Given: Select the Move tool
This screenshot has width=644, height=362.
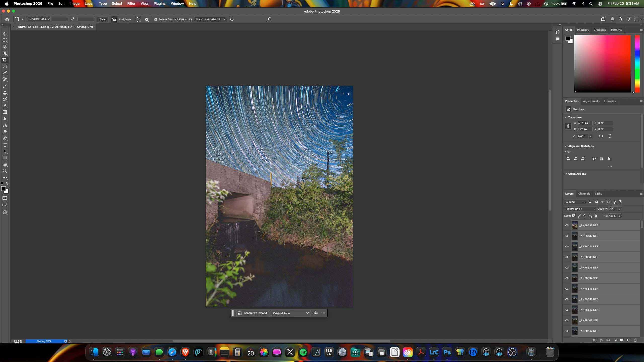Looking at the screenshot, I should [x=5, y=34].
